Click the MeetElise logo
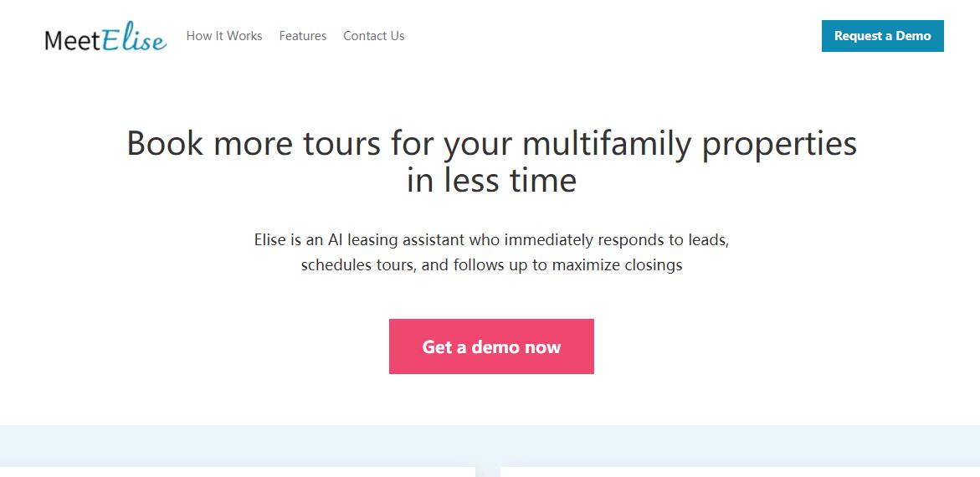Image resolution: width=980 pixels, height=477 pixels. (x=105, y=37)
